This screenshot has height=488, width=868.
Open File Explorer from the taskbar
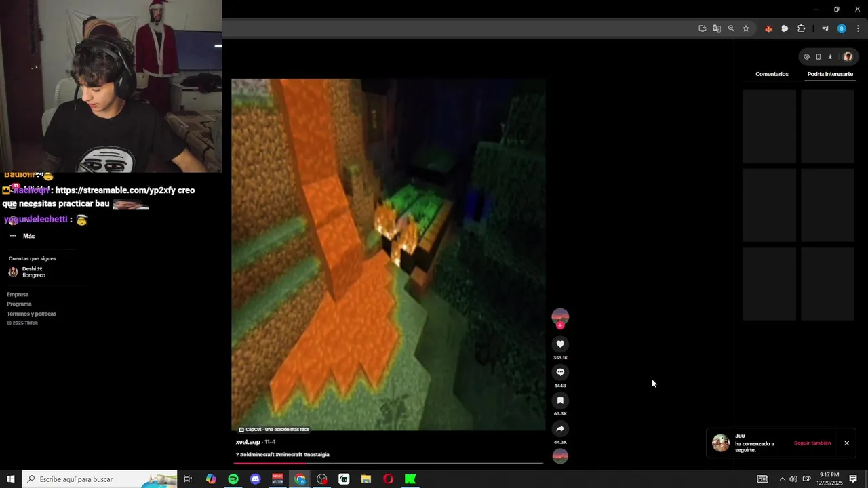click(366, 479)
